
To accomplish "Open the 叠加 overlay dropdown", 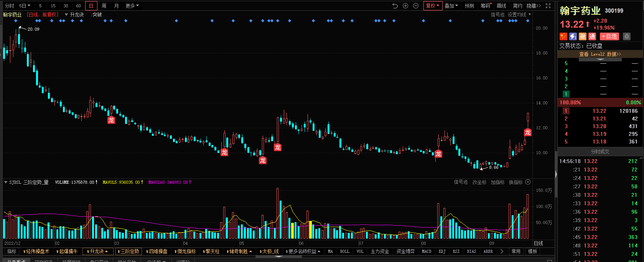I will [x=451, y=6].
